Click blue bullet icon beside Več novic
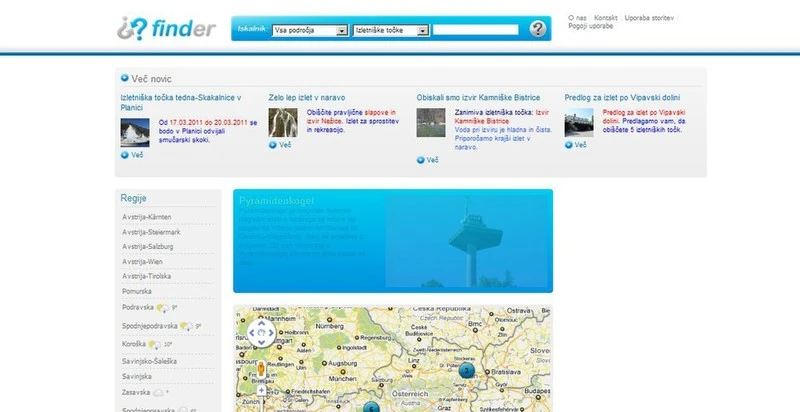 pyautogui.click(x=124, y=78)
